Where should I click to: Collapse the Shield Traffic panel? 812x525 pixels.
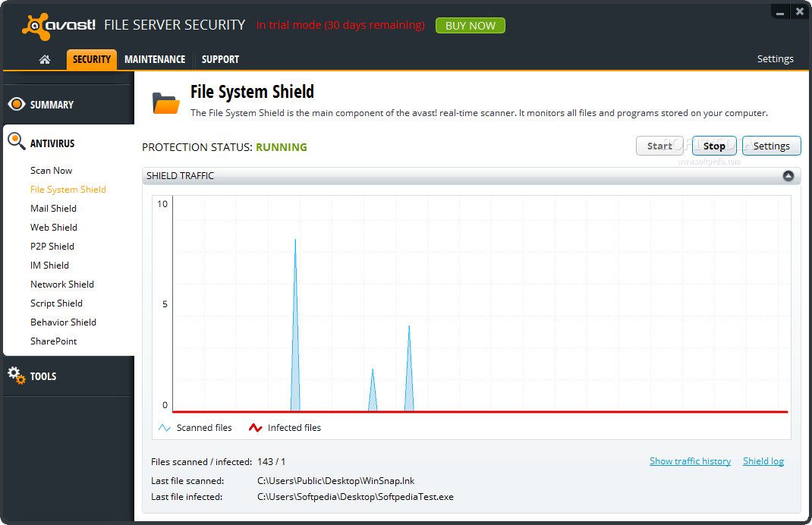788,176
